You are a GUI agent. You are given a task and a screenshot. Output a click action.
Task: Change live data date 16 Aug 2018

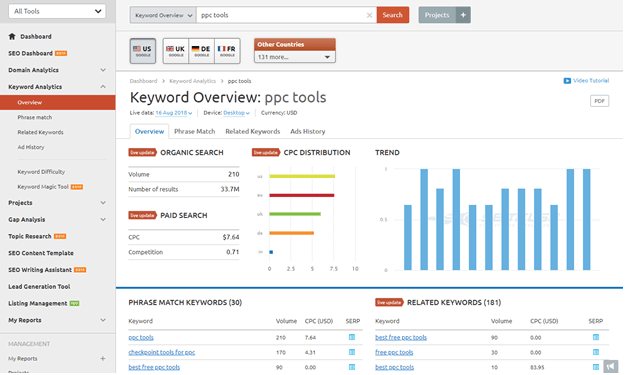click(173, 113)
